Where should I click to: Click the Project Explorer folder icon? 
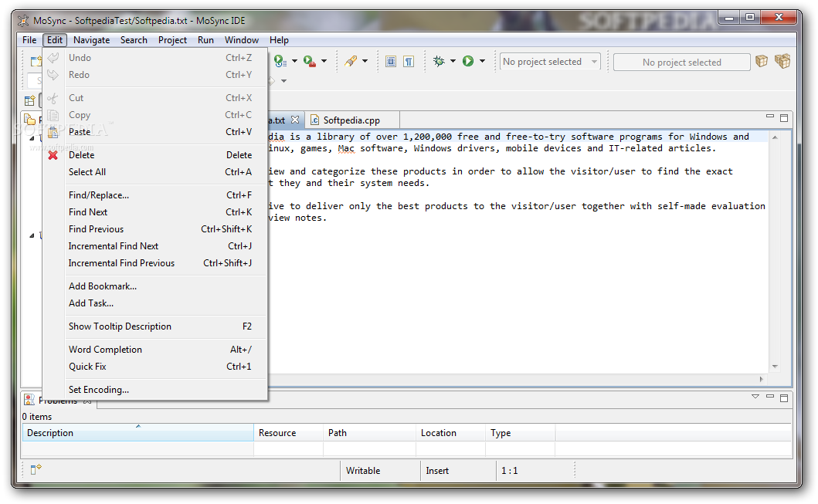pos(30,120)
